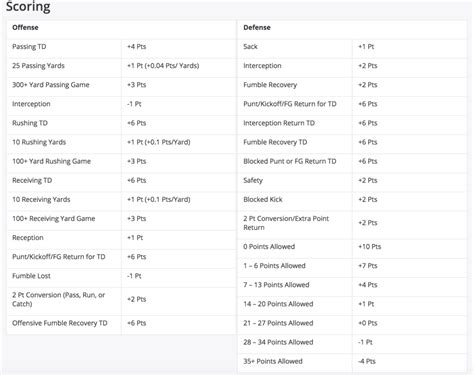Viewport: 474px width, 375px height.
Task: Click the Passing TD row label
Action: [29, 47]
